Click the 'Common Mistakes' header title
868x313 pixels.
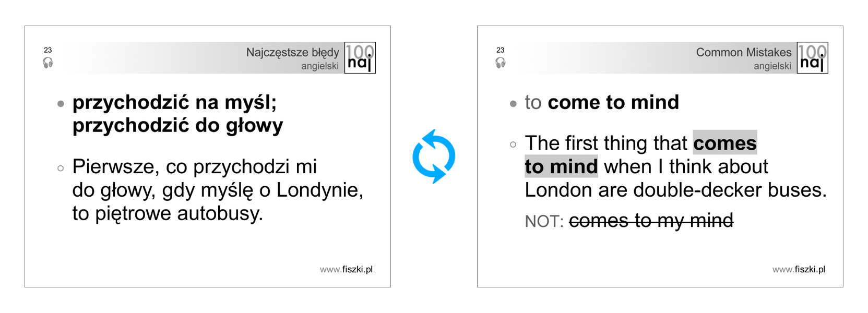(743, 52)
